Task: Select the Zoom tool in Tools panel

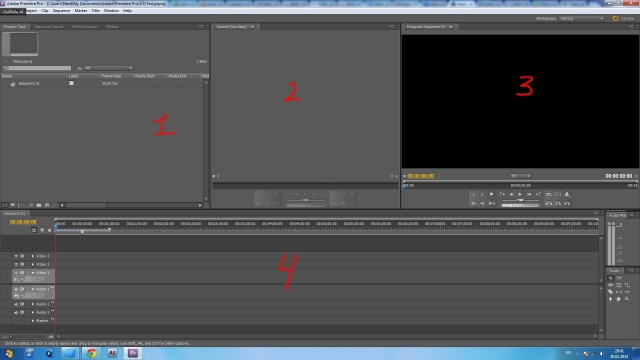Action: pyautogui.click(x=627, y=299)
